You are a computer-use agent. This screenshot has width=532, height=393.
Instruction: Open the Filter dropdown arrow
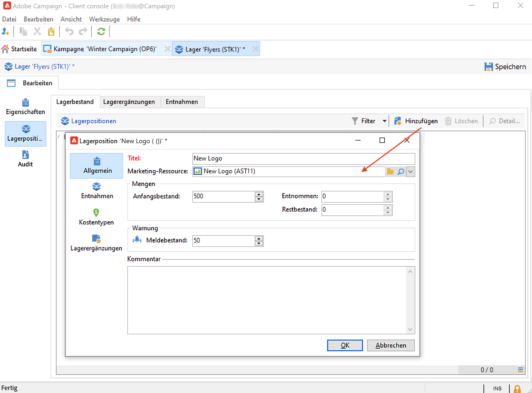pyautogui.click(x=384, y=121)
